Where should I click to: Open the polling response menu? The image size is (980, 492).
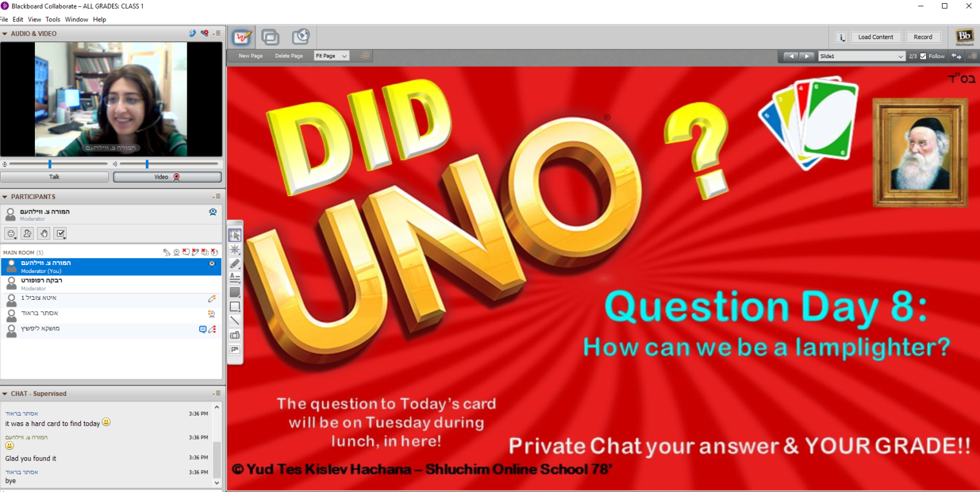(60, 233)
